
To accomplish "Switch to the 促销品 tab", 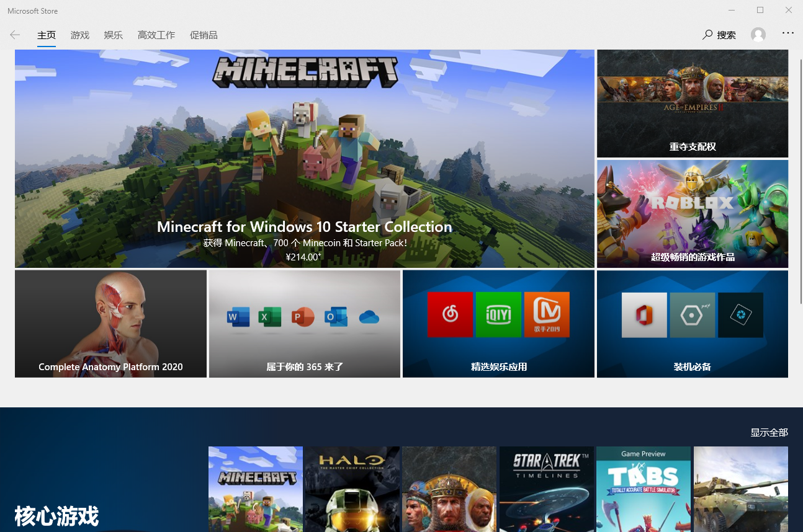I will click(204, 35).
